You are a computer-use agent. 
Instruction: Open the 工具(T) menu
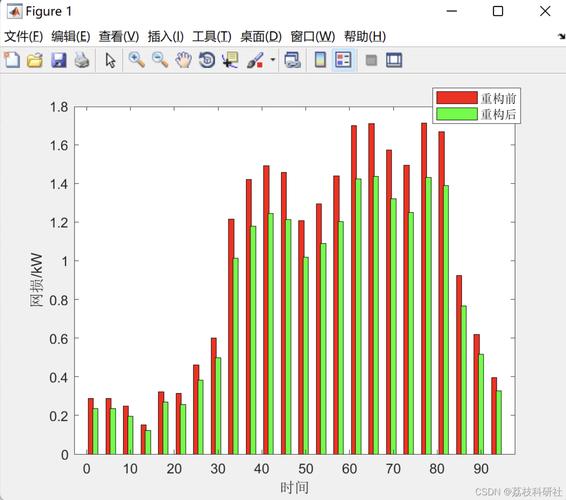click(212, 36)
